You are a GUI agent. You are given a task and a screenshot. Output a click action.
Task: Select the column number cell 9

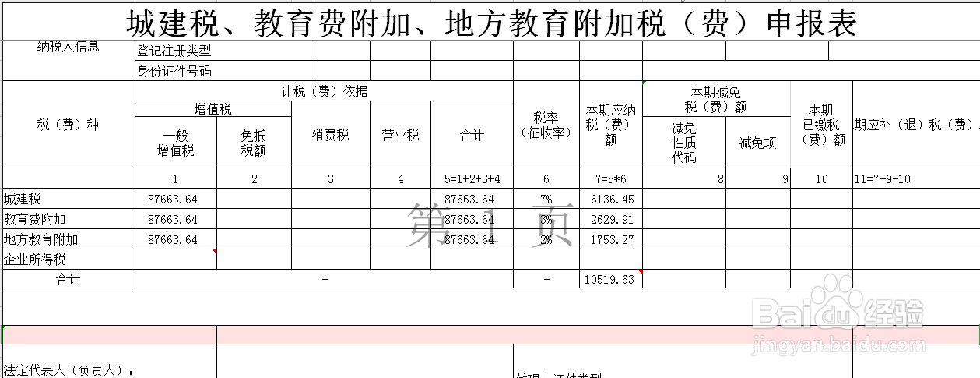(x=758, y=178)
